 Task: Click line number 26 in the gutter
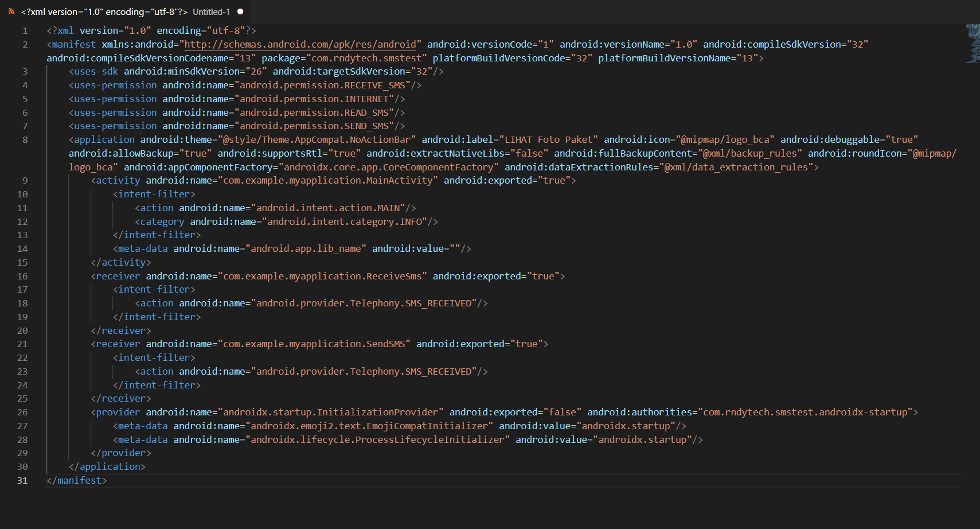(22, 412)
